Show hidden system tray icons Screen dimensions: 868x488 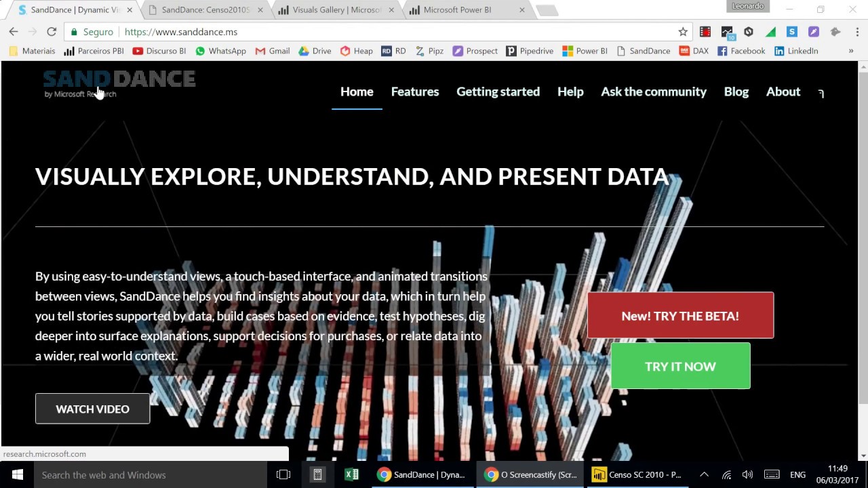tap(704, 474)
